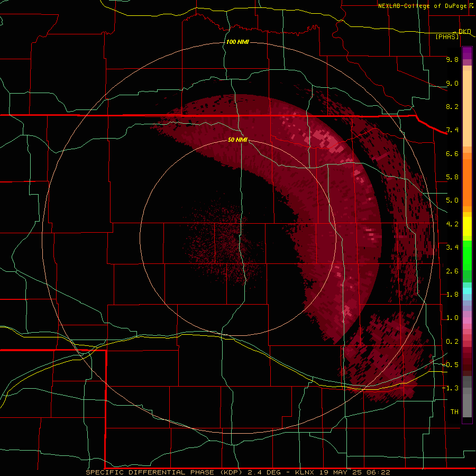Click the 7.4 value on color scale
Screen dimensions: 476x476
coord(452,130)
